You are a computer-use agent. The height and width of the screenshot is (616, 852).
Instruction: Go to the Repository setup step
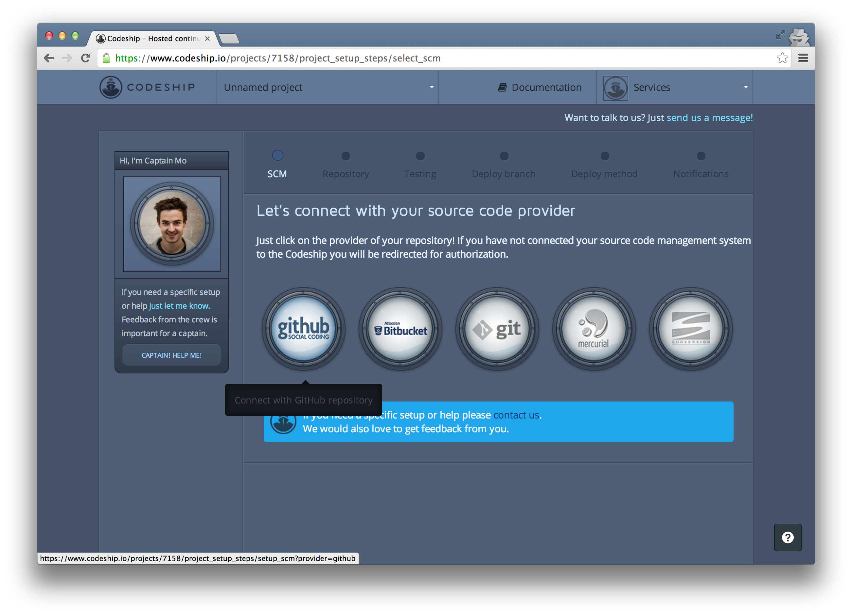[x=346, y=173]
